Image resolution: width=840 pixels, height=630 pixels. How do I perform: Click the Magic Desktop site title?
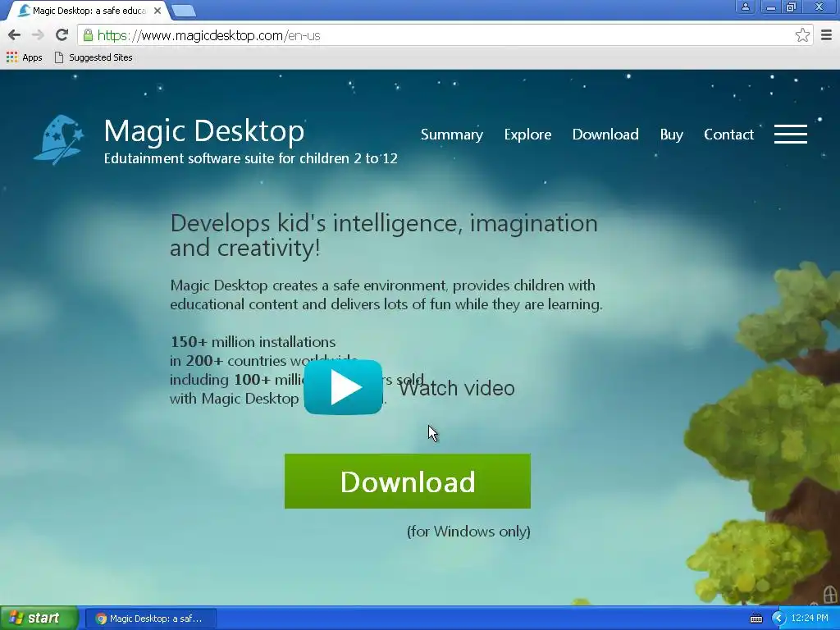pos(204,131)
